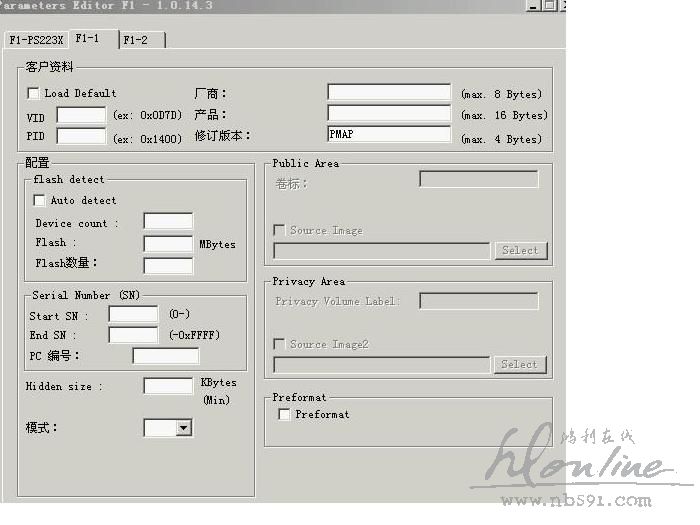Check the Preformat option

[x=285, y=414]
